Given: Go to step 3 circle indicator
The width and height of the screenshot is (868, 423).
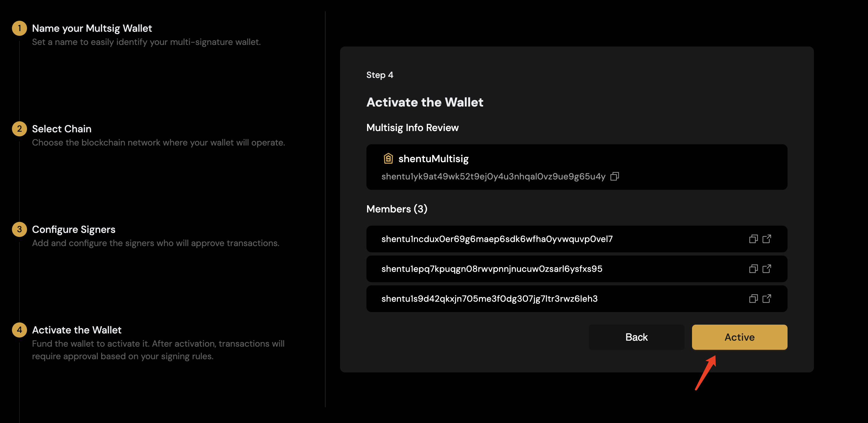Looking at the screenshot, I should coord(19,229).
